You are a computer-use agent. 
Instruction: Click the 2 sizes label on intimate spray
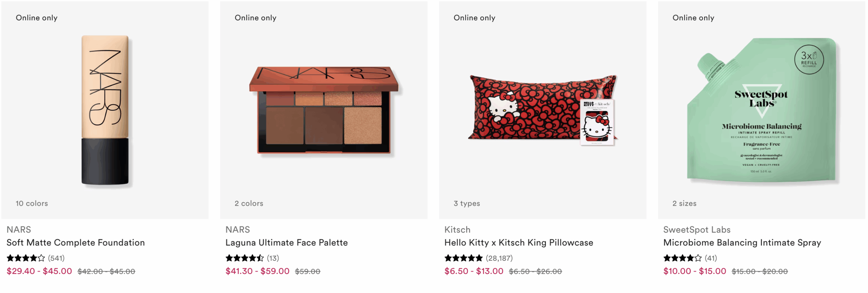(x=685, y=203)
